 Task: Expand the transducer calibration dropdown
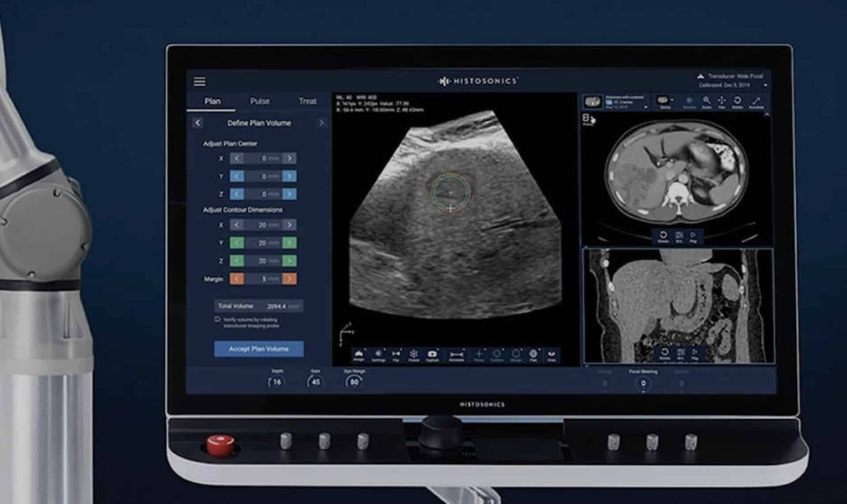pos(765,85)
